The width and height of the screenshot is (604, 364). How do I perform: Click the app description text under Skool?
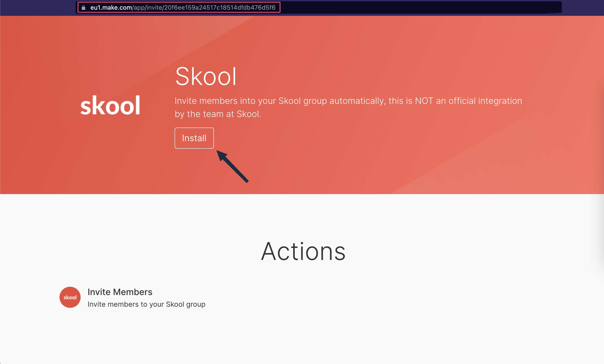[x=348, y=107]
